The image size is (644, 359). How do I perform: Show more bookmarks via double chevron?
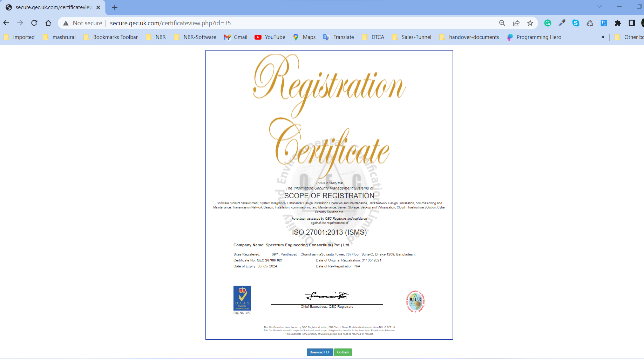[603, 37]
